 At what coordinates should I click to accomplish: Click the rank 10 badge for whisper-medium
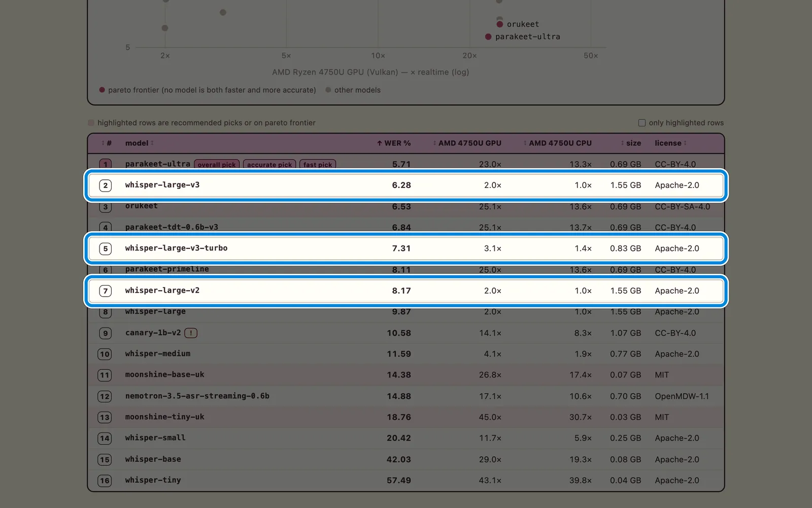coord(105,354)
